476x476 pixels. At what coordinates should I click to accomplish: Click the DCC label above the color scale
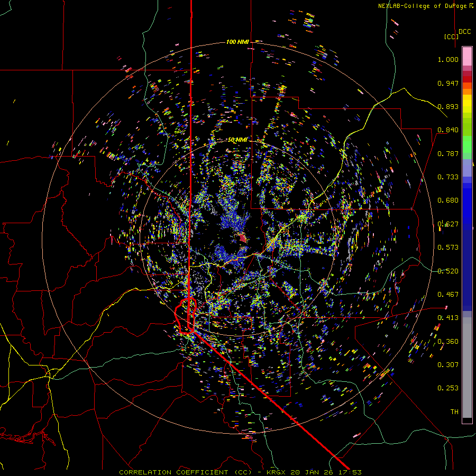coord(464,32)
